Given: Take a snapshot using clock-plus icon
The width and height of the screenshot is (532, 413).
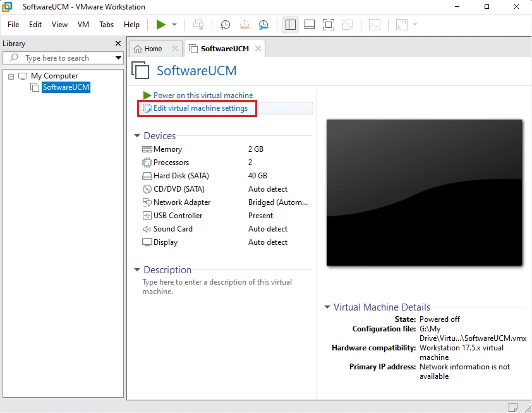Looking at the screenshot, I should point(225,25).
